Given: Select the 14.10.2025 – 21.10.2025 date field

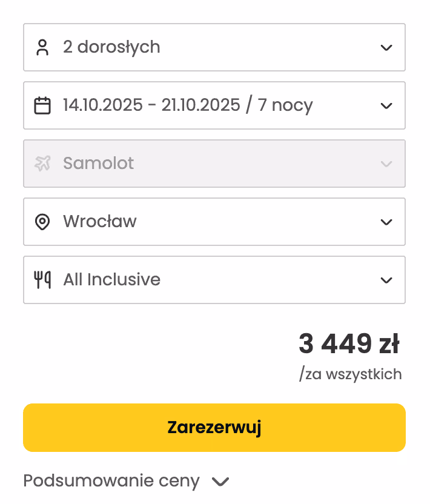Looking at the screenshot, I should click(188, 105).
